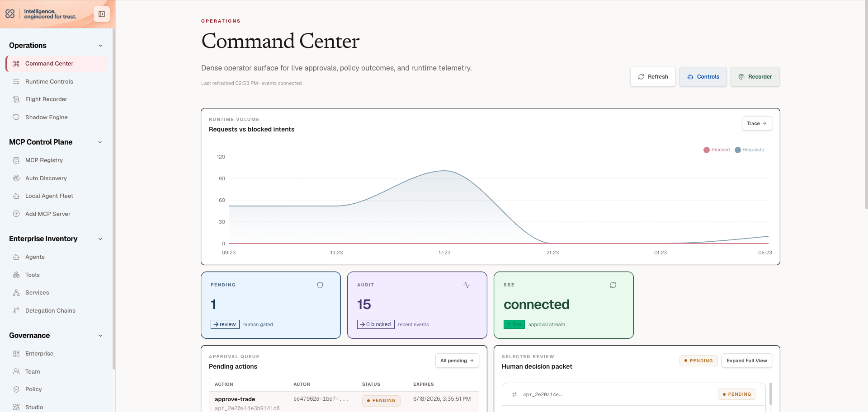Viewport: 868px width, 412px height.
Task: Open Flight Recorder page
Action: click(57, 99)
